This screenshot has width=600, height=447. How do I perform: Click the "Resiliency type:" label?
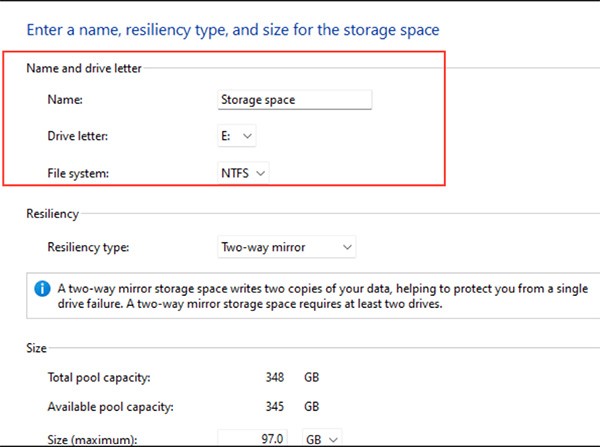click(88, 246)
